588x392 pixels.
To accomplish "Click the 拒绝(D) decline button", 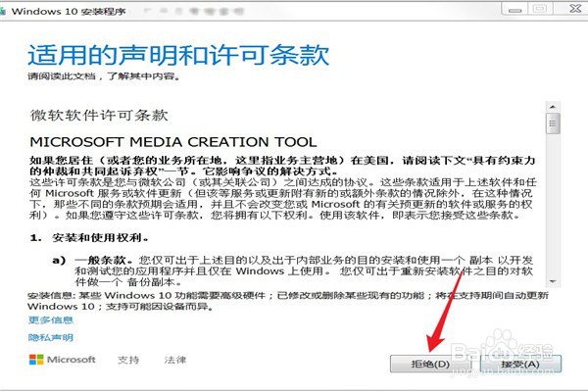I will click(x=430, y=364).
